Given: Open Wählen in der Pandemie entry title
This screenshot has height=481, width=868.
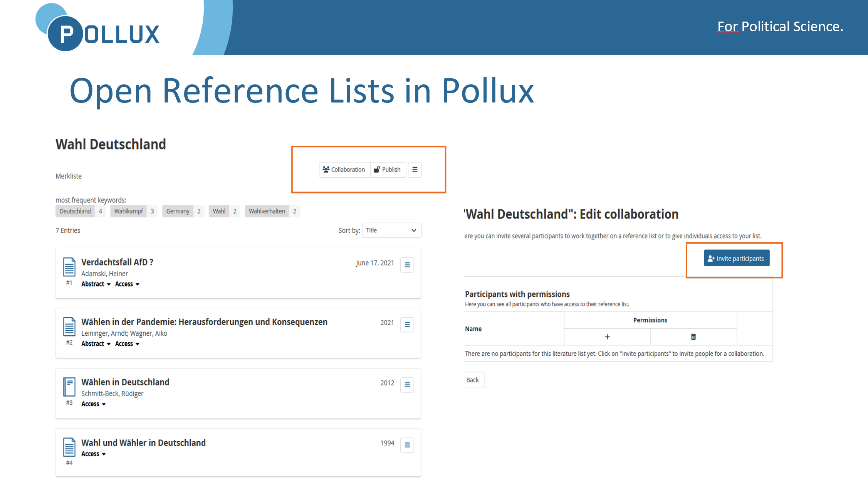Looking at the screenshot, I should [204, 322].
